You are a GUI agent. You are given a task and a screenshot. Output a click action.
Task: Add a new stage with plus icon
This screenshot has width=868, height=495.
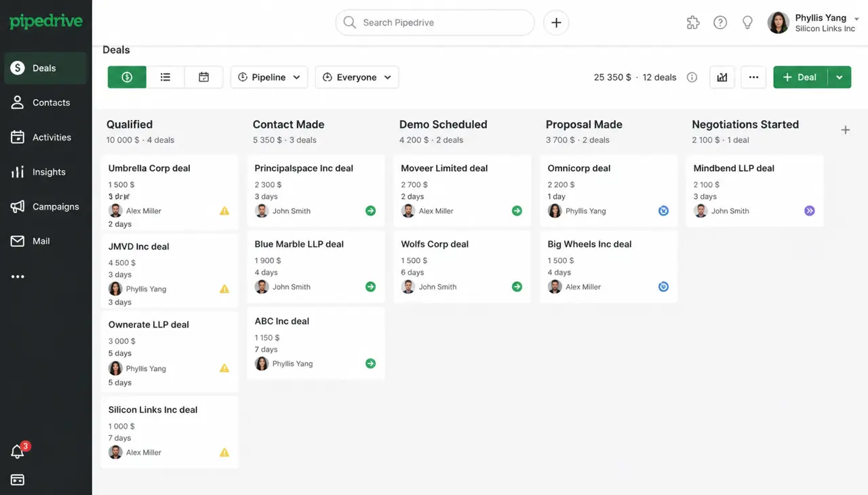845,130
